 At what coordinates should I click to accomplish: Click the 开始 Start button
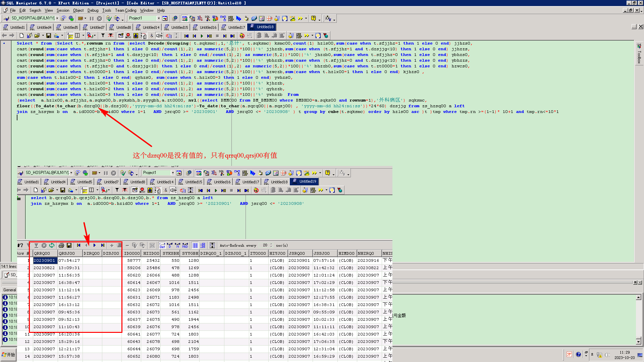9,355
